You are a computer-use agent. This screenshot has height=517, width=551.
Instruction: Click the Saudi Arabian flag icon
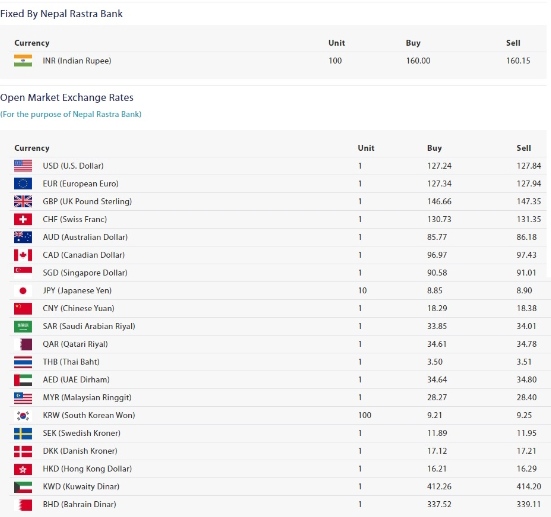click(x=23, y=327)
